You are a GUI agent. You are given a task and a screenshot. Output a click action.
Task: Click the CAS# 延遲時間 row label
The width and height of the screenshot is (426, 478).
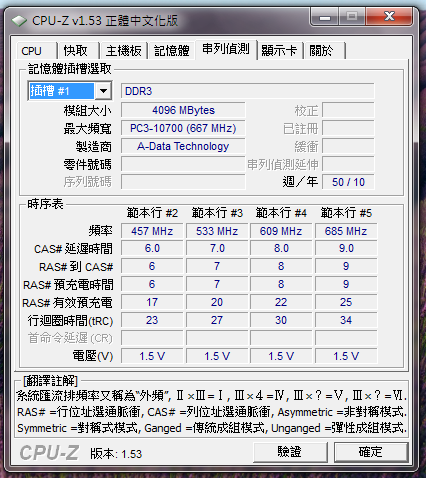[x=73, y=249]
